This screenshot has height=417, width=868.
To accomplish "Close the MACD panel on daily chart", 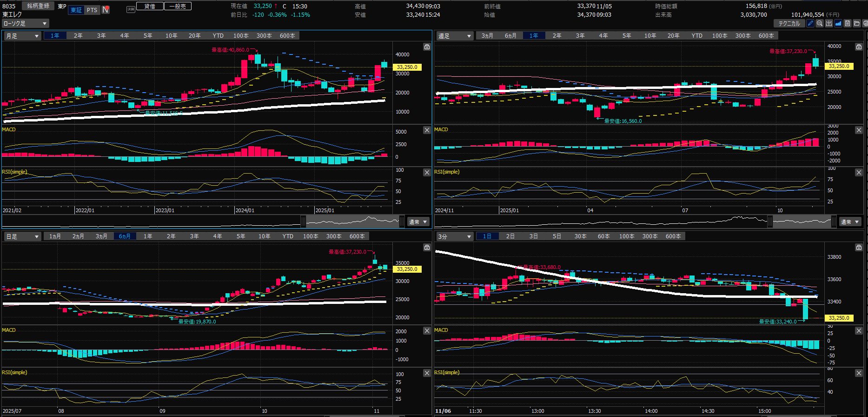I will (427, 330).
